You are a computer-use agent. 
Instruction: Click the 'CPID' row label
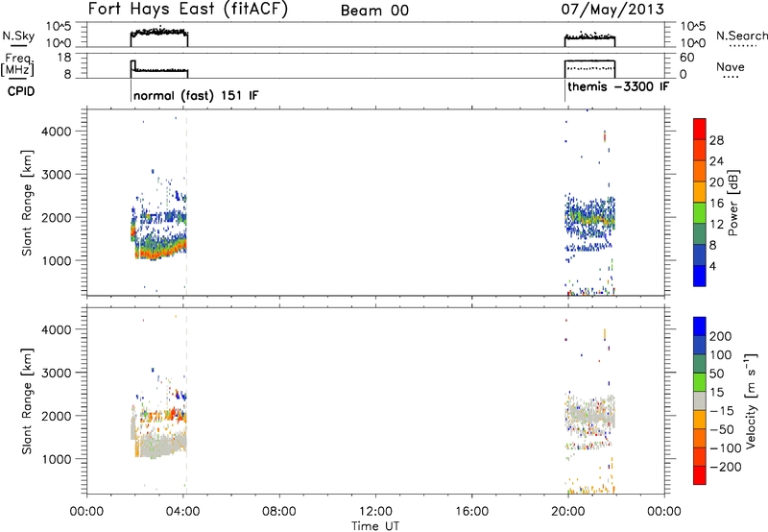click(21, 91)
